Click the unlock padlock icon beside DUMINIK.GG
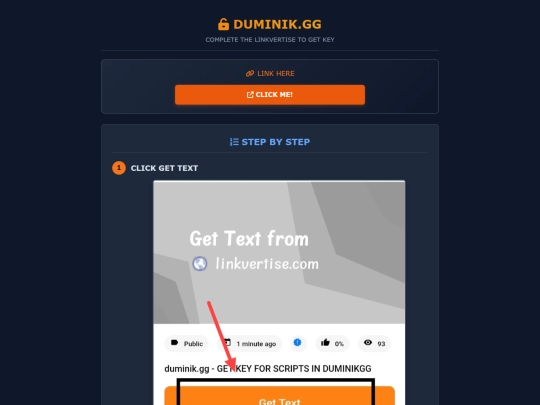This screenshot has width=540, height=405. coord(223,24)
